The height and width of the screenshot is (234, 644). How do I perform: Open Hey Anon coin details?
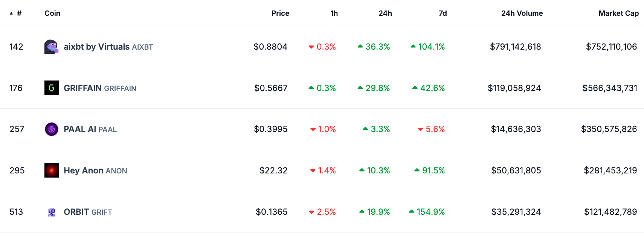tap(84, 170)
